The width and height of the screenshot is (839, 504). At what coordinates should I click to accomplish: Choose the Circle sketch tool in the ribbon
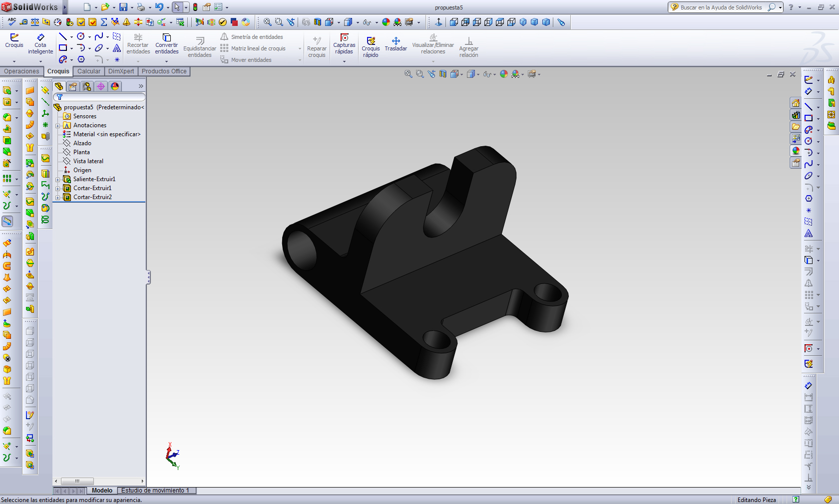pyautogui.click(x=81, y=36)
